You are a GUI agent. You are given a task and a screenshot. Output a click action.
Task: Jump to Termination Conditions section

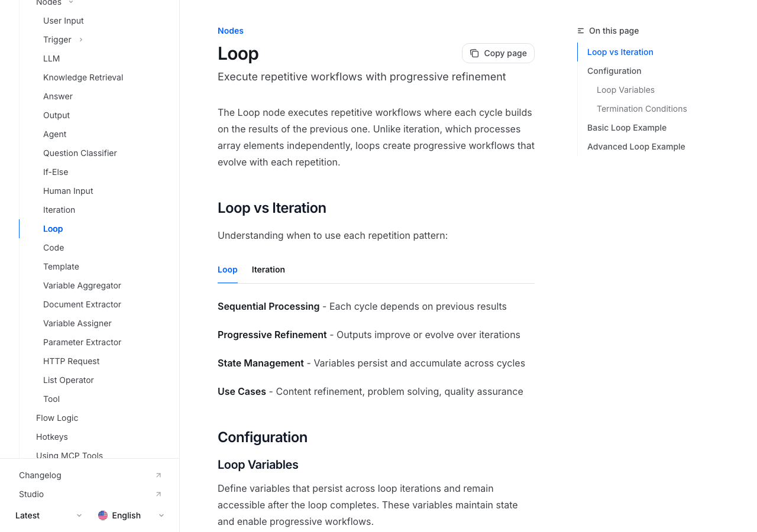point(642,109)
